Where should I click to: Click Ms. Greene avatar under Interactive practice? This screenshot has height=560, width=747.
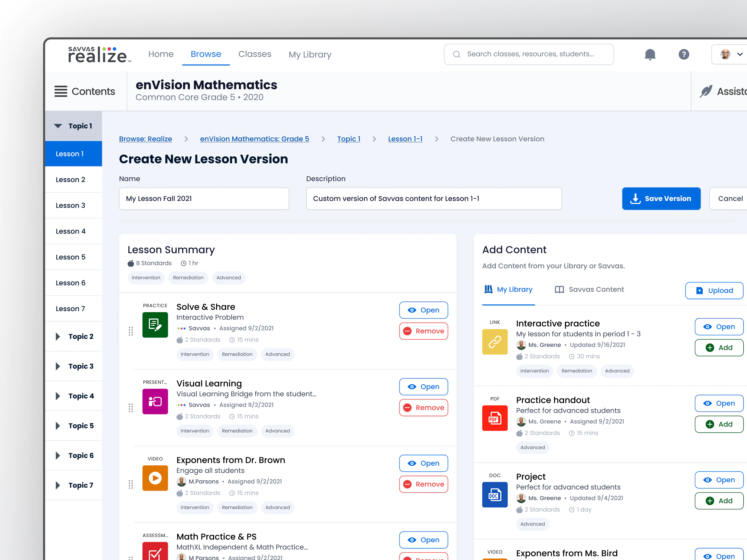click(521, 345)
